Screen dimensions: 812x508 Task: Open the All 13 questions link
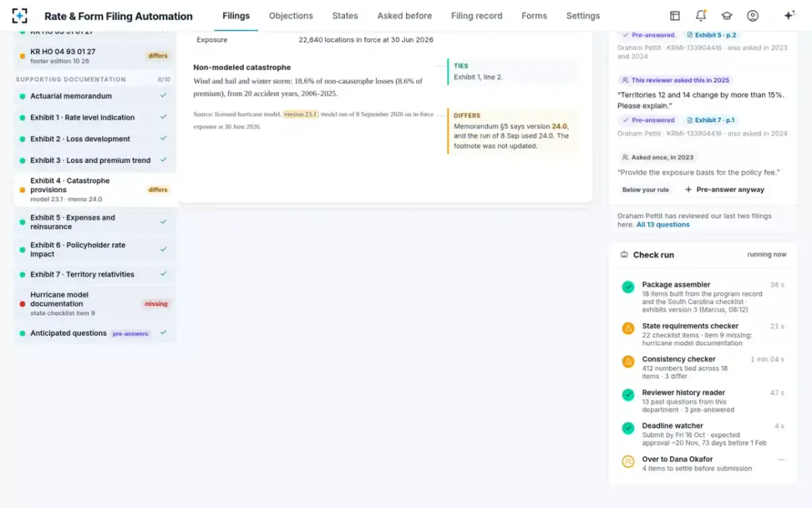(x=663, y=225)
